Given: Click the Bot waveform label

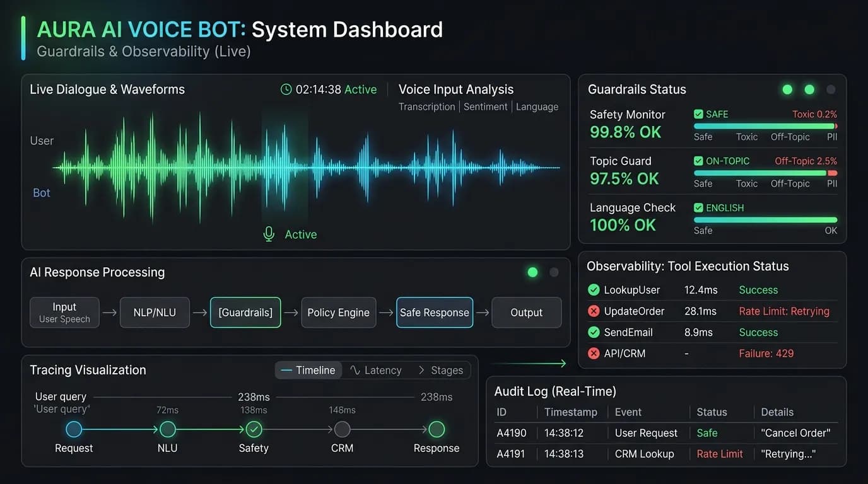Looking at the screenshot, I should coord(42,193).
